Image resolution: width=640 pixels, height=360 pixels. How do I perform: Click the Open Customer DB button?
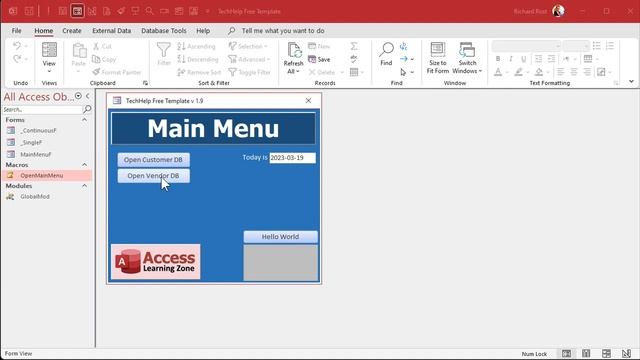153,160
